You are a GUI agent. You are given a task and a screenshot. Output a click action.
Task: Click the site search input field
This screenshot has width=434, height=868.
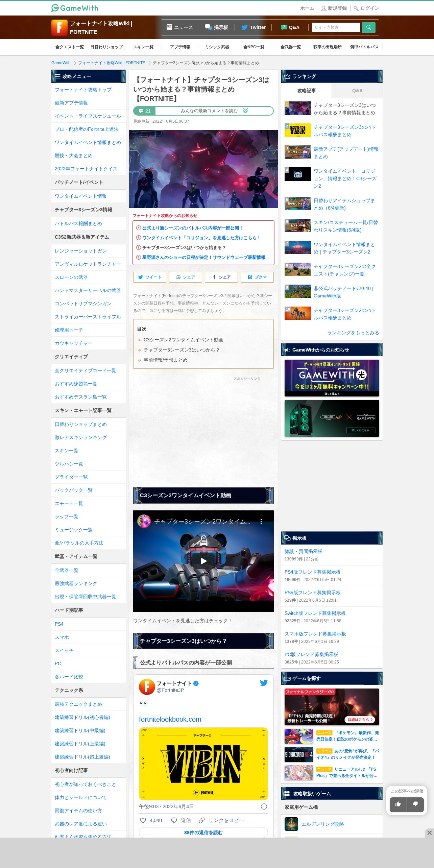(336, 27)
